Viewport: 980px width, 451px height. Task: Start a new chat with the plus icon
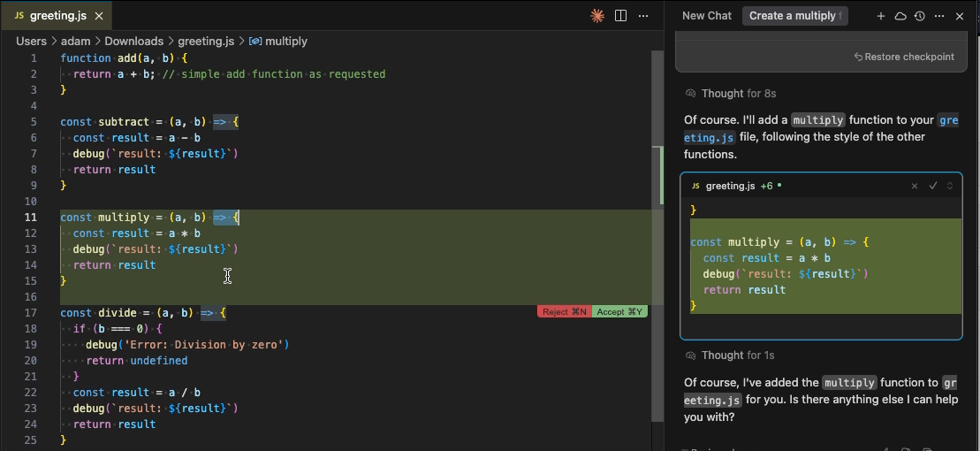click(881, 16)
